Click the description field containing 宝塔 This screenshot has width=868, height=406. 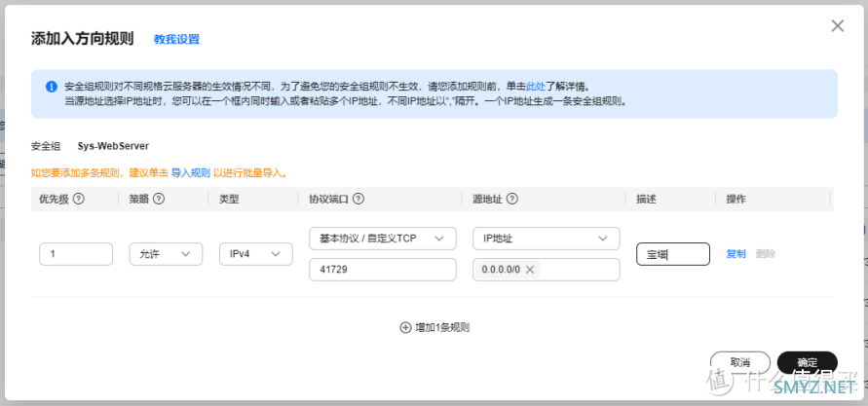click(x=673, y=254)
